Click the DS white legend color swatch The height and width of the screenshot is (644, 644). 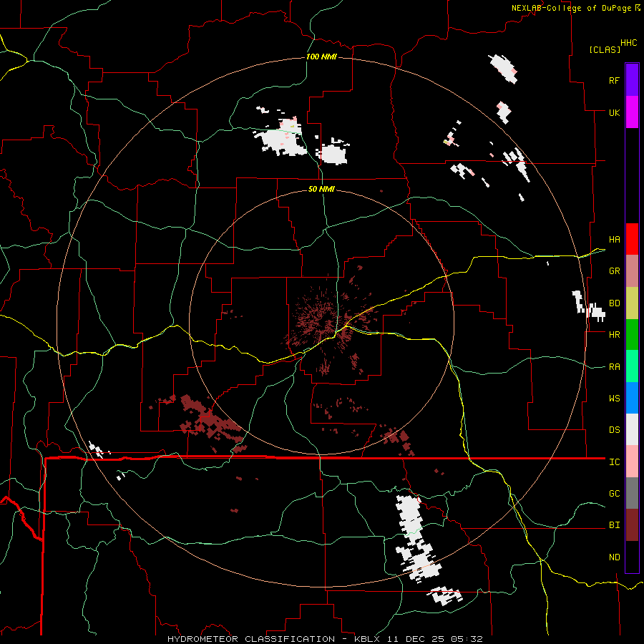pyautogui.click(x=632, y=429)
